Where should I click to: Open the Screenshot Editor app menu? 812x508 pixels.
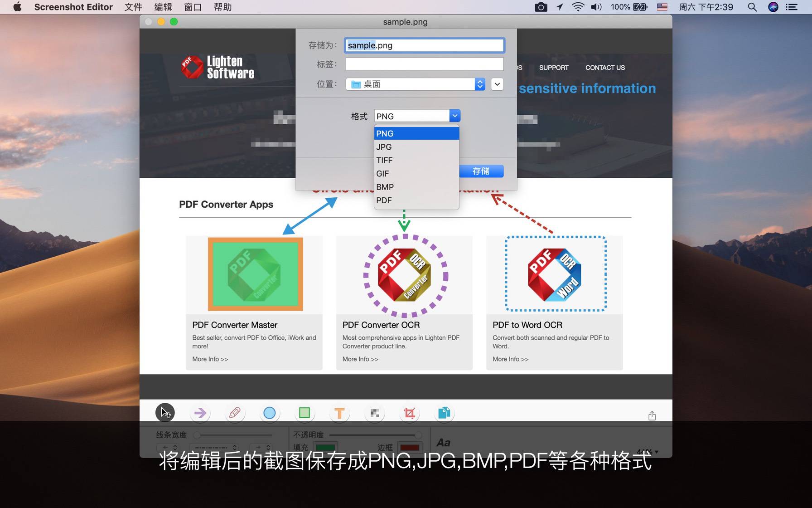[x=73, y=7]
